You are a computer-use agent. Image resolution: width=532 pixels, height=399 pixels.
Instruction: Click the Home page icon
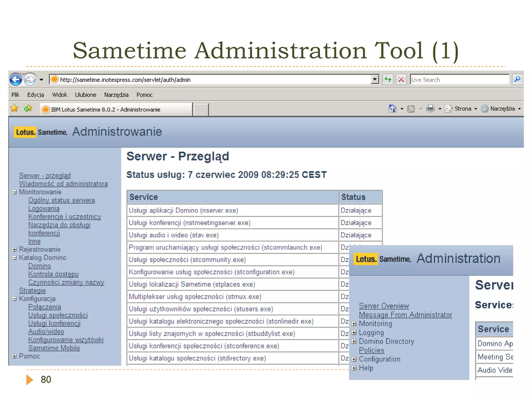click(392, 109)
